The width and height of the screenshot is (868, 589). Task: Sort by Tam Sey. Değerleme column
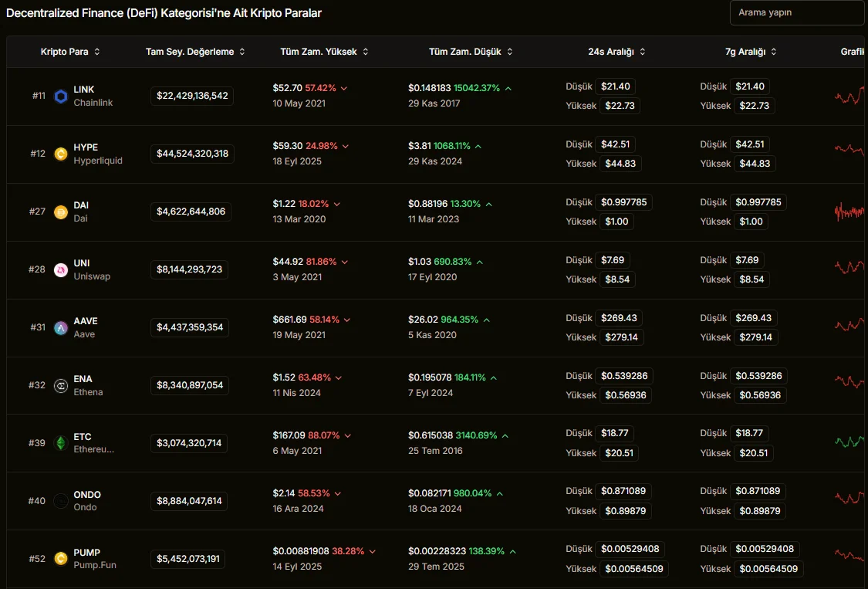pos(195,52)
